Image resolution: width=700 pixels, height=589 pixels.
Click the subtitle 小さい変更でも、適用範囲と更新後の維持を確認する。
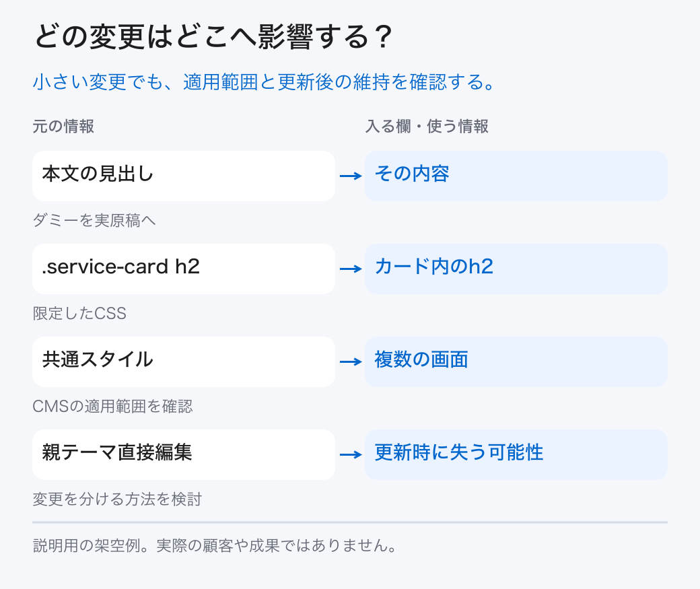click(264, 82)
